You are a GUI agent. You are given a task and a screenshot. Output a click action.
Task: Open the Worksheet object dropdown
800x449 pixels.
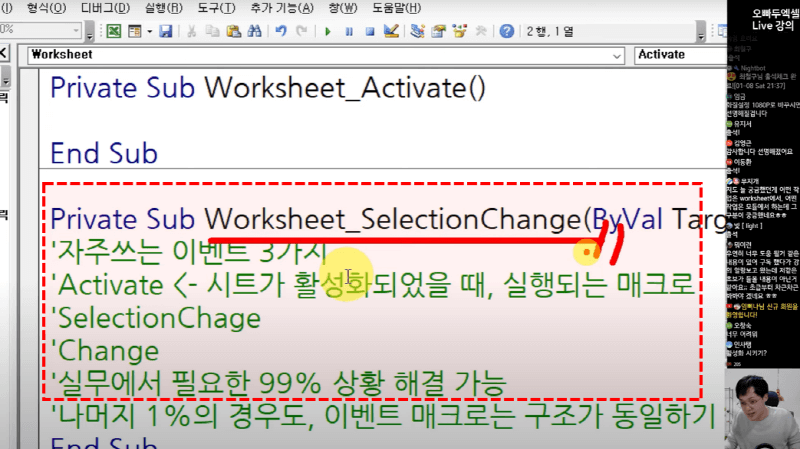point(617,55)
